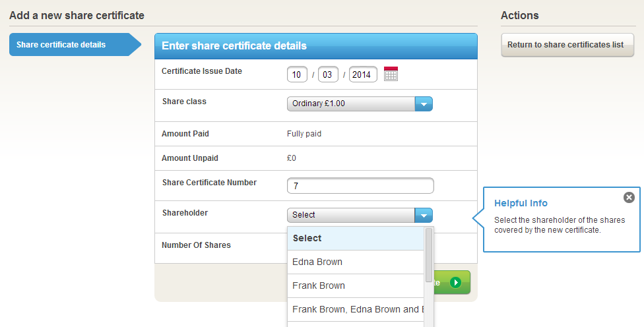Return to share certificates list

click(x=565, y=45)
